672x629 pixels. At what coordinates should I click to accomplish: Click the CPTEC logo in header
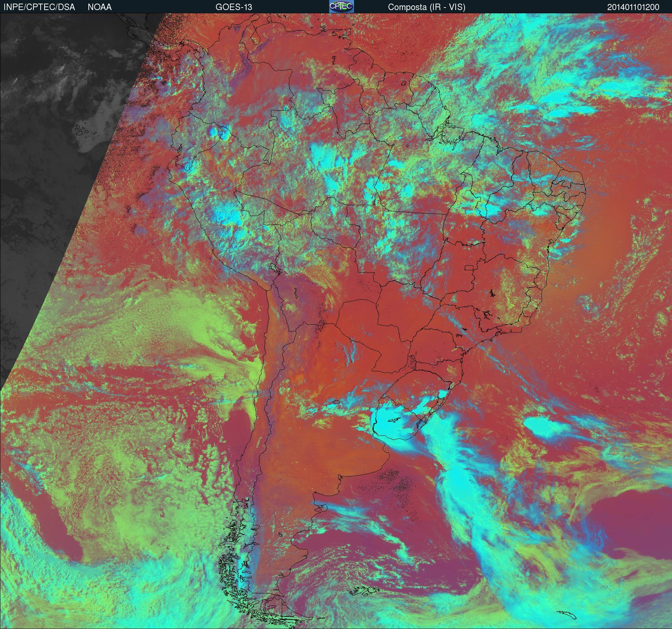[341, 6]
